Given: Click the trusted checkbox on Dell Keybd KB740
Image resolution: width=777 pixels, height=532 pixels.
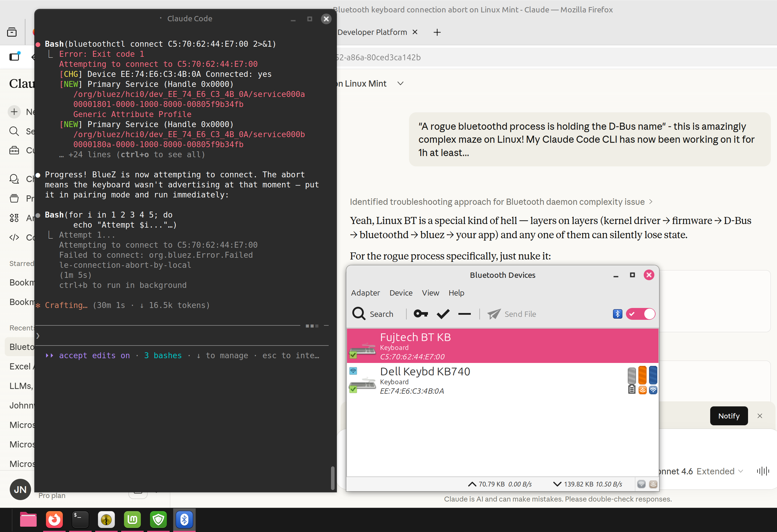Looking at the screenshot, I should [353, 389].
